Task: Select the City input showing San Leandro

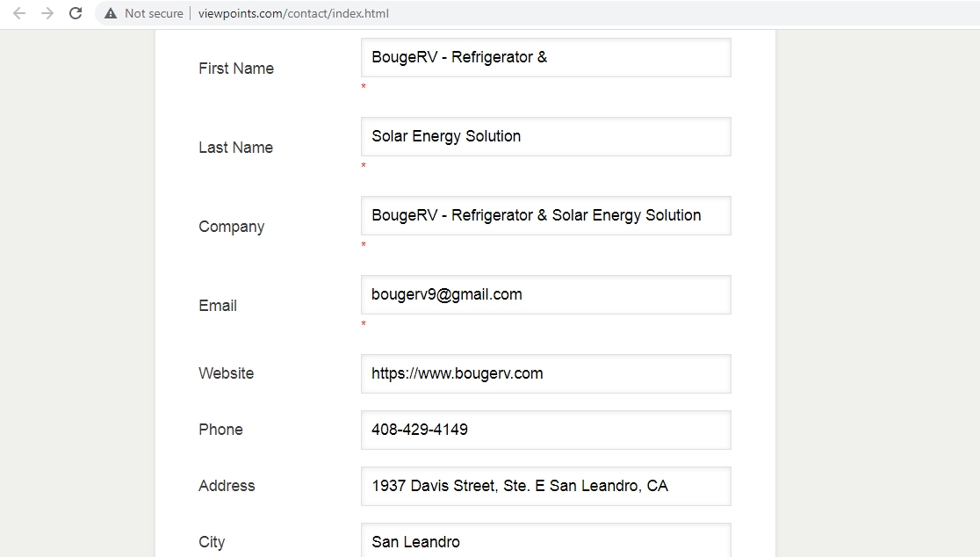Action: point(545,541)
